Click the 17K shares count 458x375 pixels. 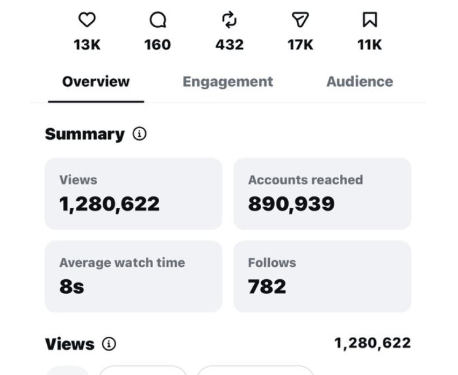pyautogui.click(x=300, y=45)
